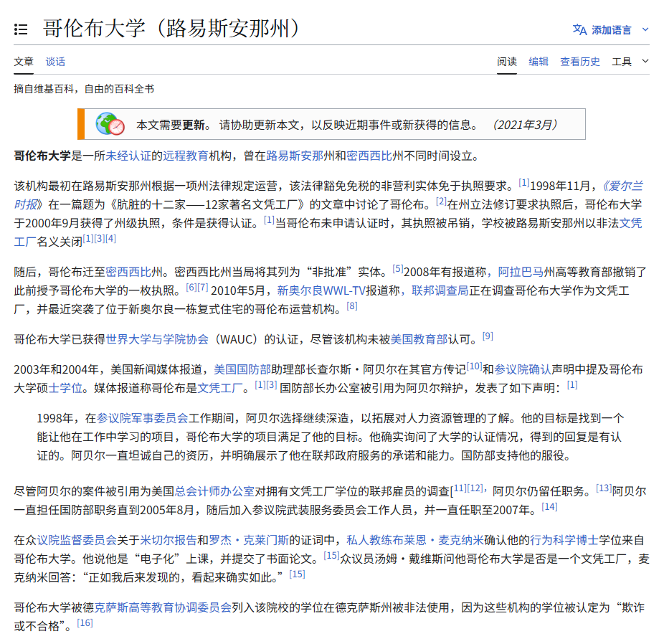Select the 阅读 tab
664x644 pixels.
[507, 62]
